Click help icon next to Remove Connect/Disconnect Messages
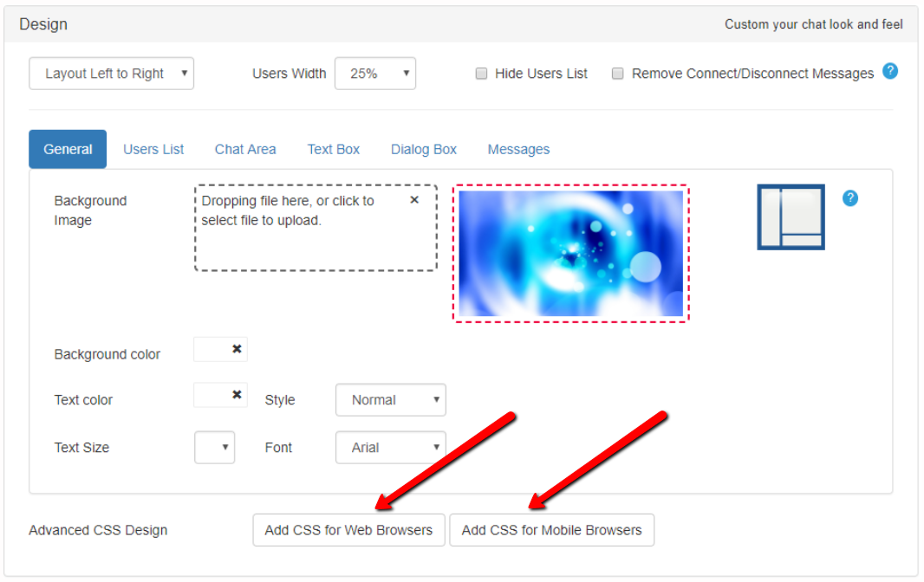Screen dimensions: 924x582 (x=889, y=71)
